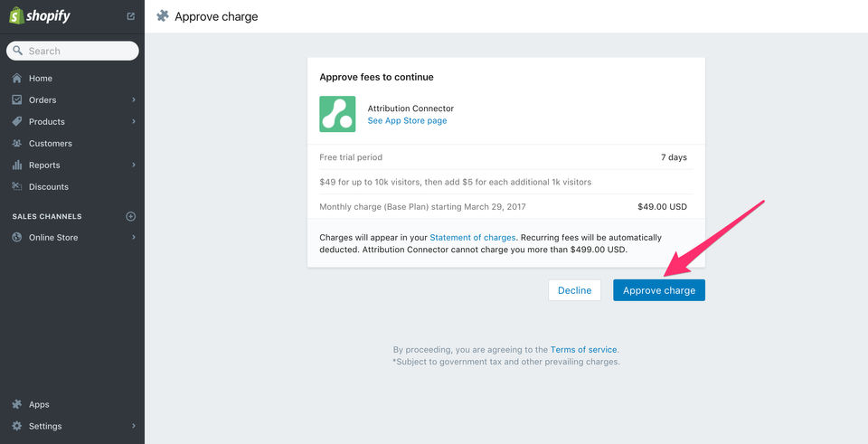Click the Products tag icon
The height and width of the screenshot is (444, 868).
pyautogui.click(x=17, y=122)
